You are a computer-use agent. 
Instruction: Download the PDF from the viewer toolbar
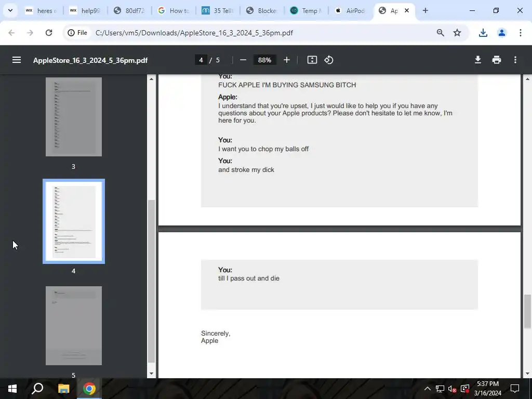[478, 60]
